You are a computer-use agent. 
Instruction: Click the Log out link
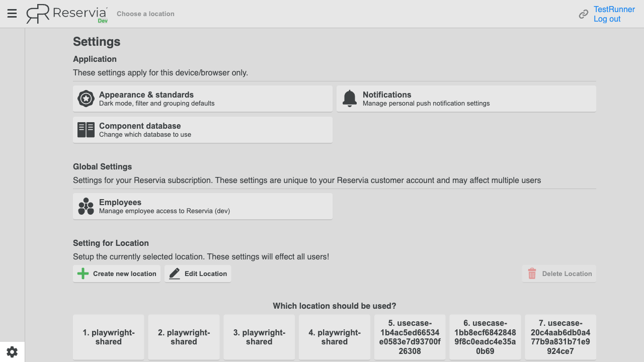(607, 19)
